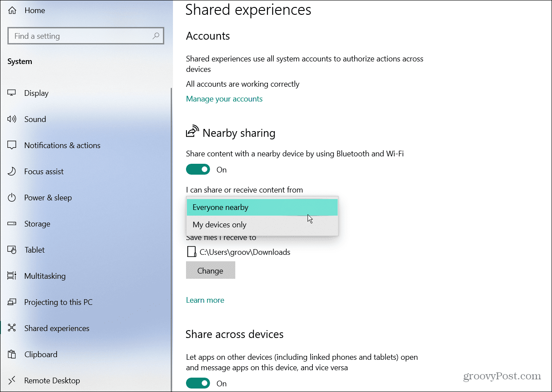This screenshot has height=392, width=552.
Task: Open the Manage your accounts link
Action: (x=224, y=99)
